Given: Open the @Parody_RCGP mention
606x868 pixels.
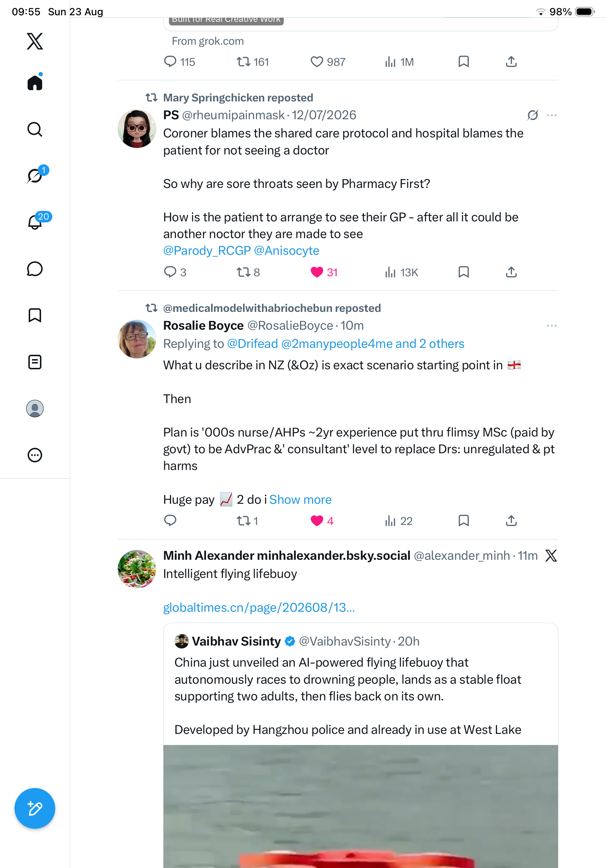Looking at the screenshot, I should coord(207,250).
